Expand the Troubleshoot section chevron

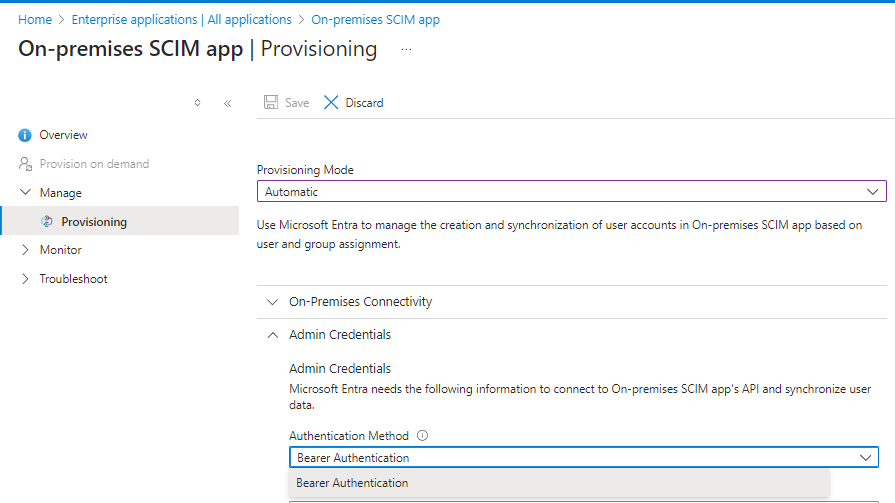tap(25, 279)
